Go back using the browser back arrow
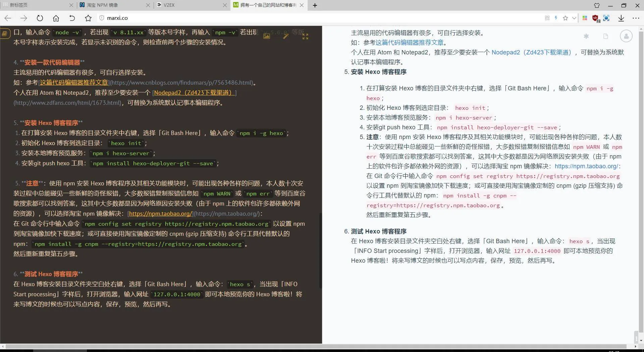Viewport: 644px width, 352px height. click(x=8, y=18)
